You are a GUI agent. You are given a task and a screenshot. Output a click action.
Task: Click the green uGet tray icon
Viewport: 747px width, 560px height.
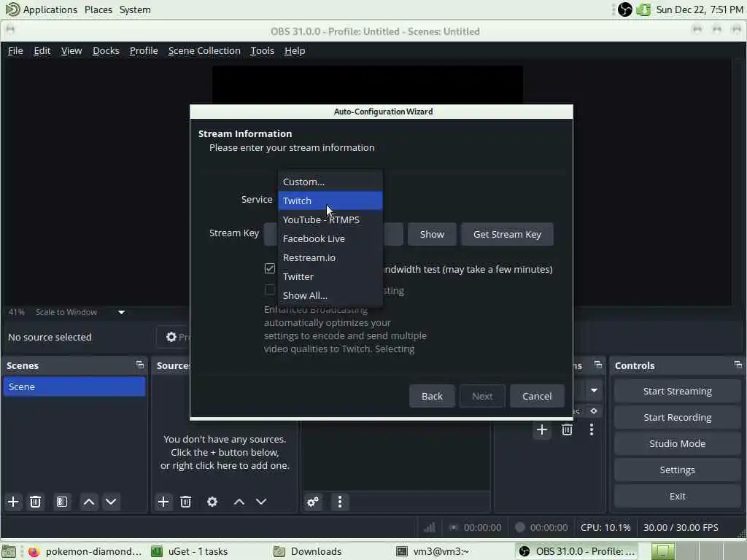[x=643, y=9]
